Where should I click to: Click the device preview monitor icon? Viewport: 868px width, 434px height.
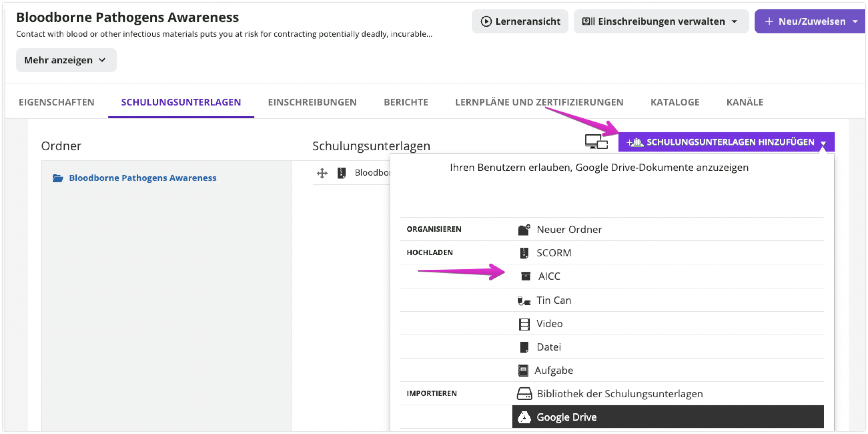coord(596,142)
